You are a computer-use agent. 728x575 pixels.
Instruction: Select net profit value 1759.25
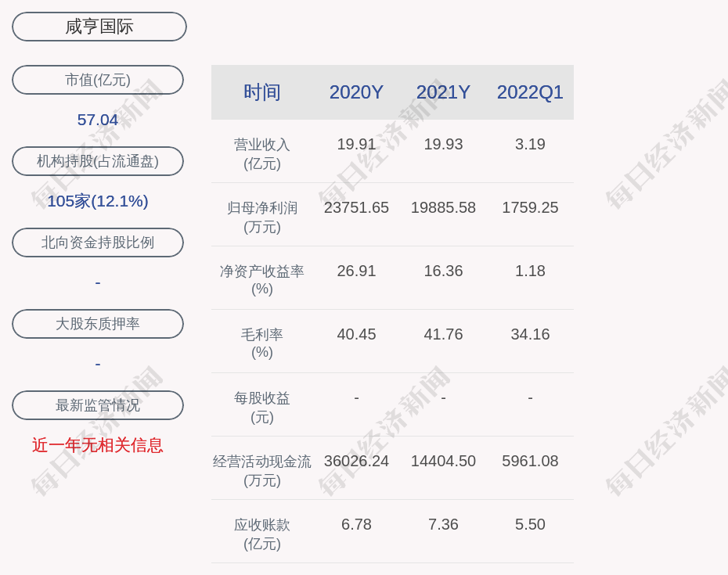pos(530,207)
